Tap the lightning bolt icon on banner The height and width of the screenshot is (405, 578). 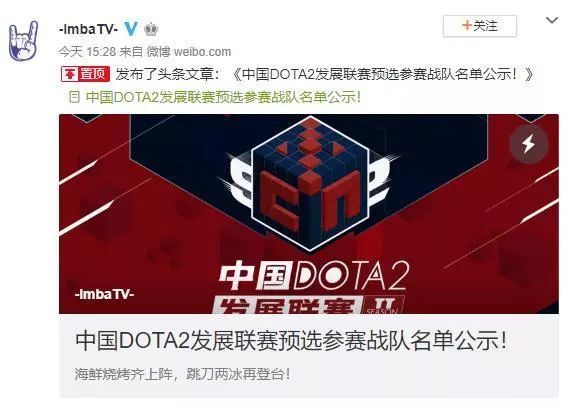pos(529,144)
